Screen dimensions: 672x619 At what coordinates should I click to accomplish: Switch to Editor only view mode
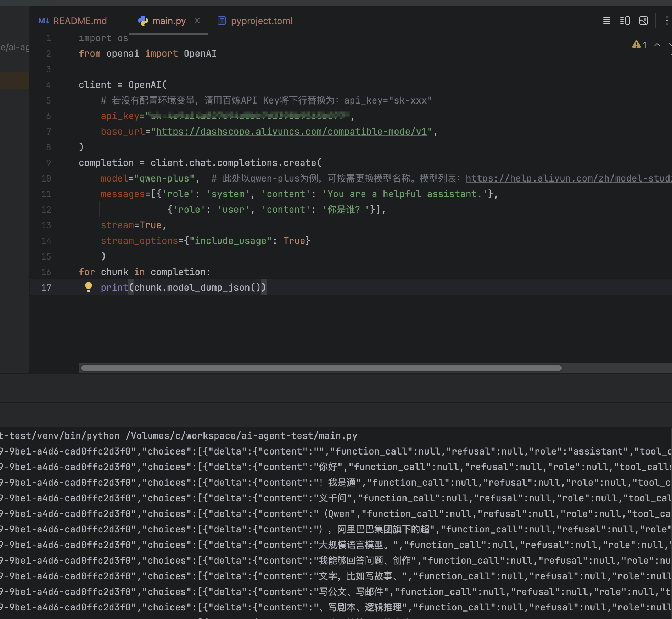606,21
